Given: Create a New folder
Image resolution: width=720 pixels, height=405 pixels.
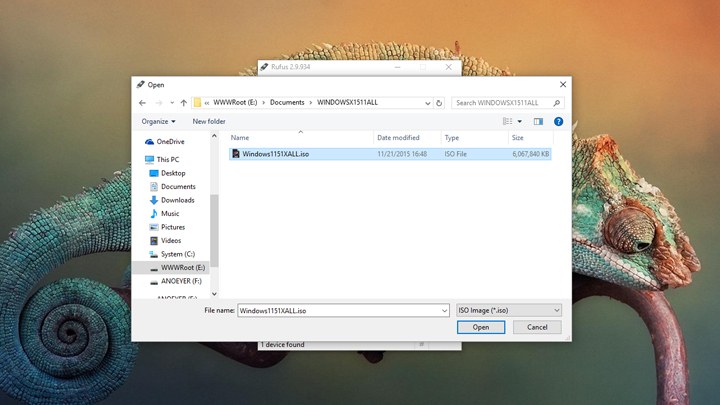Looking at the screenshot, I should tap(209, 121).
